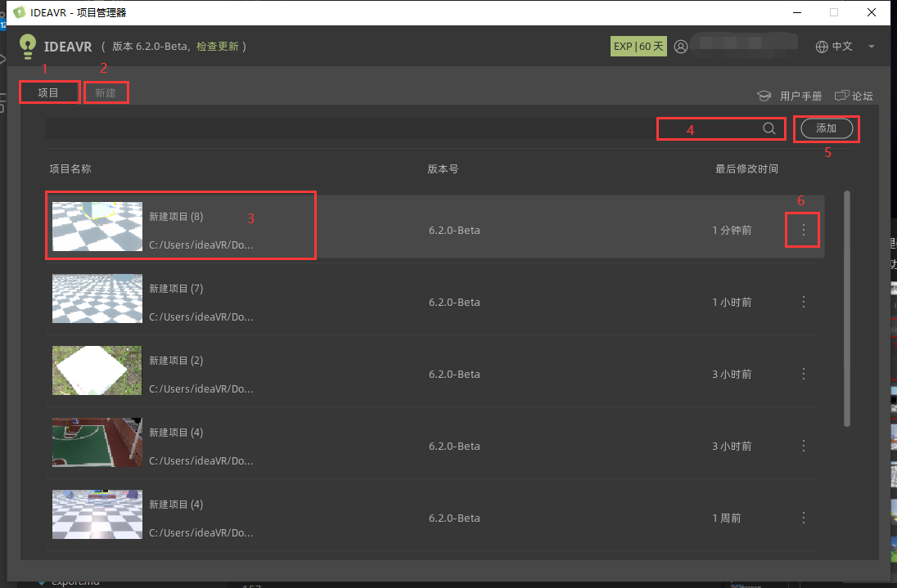This screenshot has width=897, height=588.
Task: Switch to the 新建 tab
Action: pyautogui.click(x=106, y=92)
